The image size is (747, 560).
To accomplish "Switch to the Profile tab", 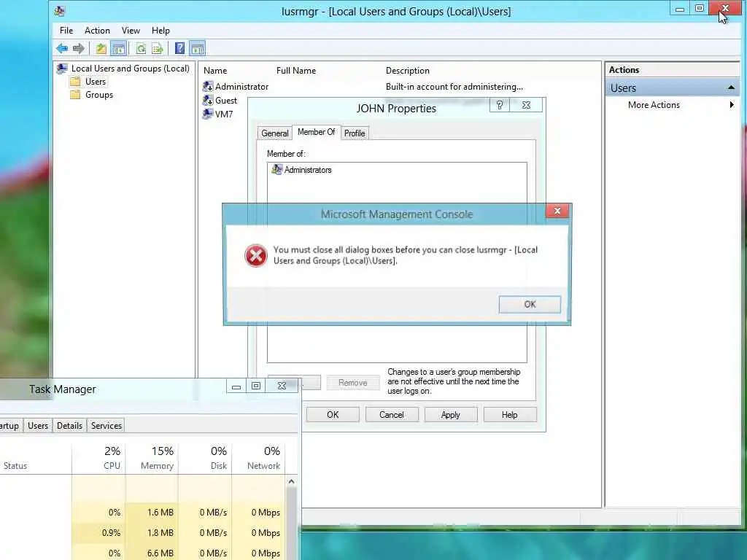I will 355,133.
